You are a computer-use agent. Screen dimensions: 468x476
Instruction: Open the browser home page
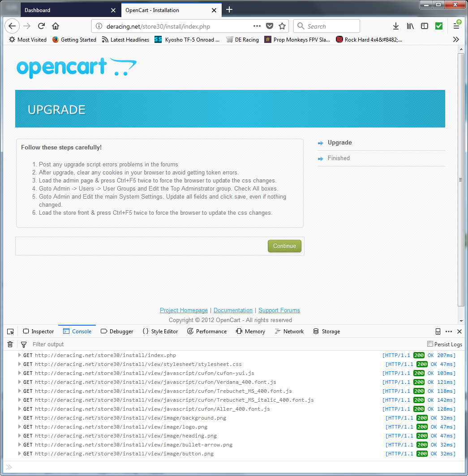(56, 26)
